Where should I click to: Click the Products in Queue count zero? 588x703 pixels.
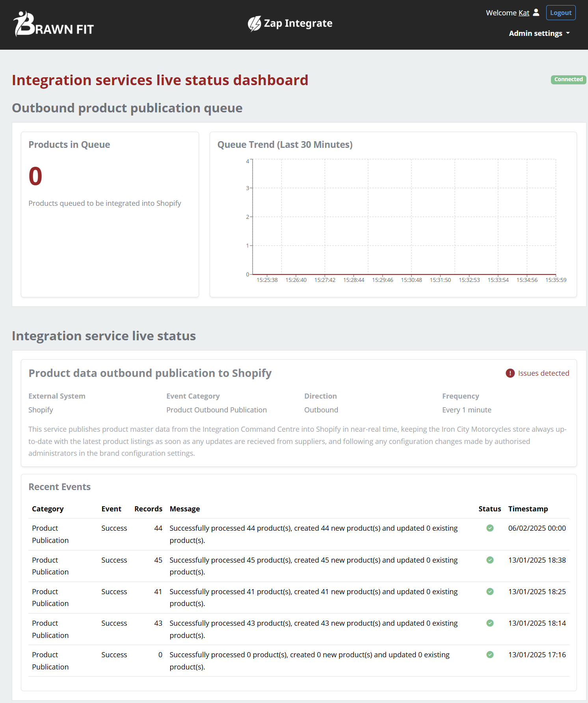tap(35, 176)
